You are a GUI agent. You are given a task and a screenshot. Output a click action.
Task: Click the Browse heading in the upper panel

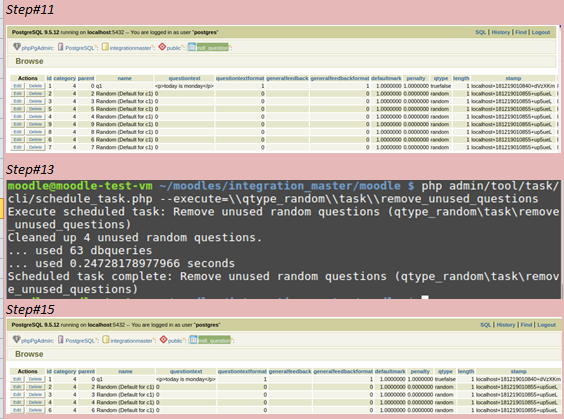coord(29,61)
